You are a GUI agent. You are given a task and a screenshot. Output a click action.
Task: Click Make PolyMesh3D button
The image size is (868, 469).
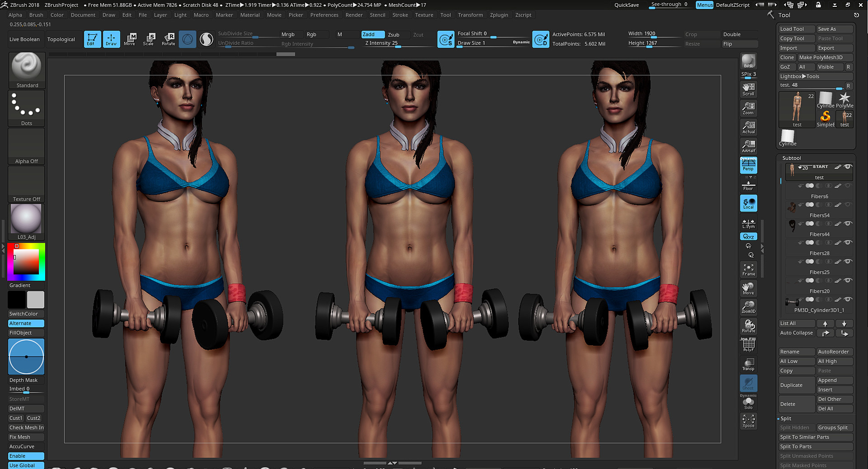[x=825, y=57]
